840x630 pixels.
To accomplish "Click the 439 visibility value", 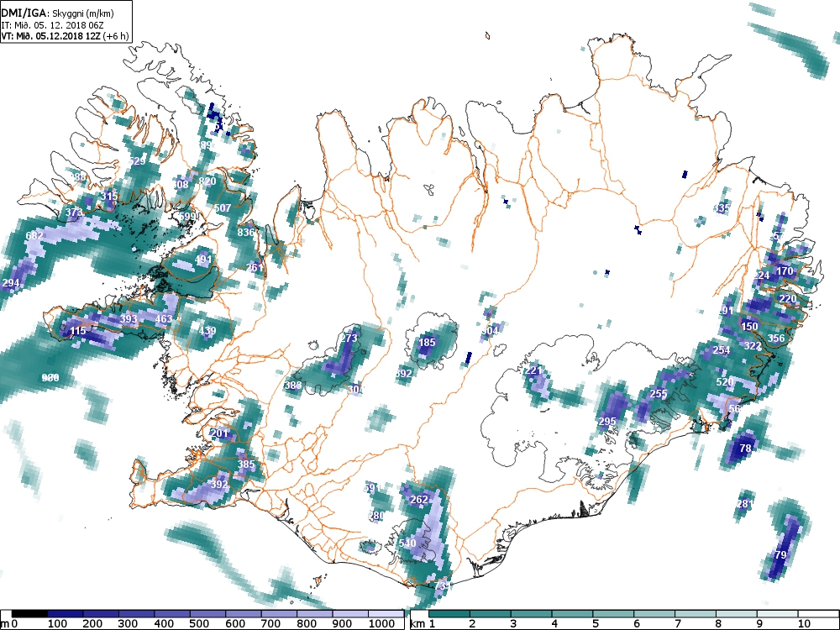I will click(207, 331).
